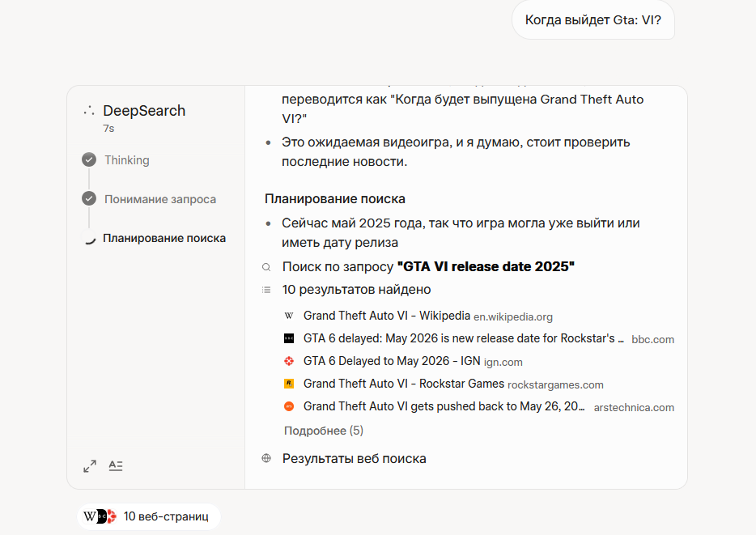Click the stacked favicons in sources chip
The width and height of the screenshot is (756, 535).
(100, 516)
